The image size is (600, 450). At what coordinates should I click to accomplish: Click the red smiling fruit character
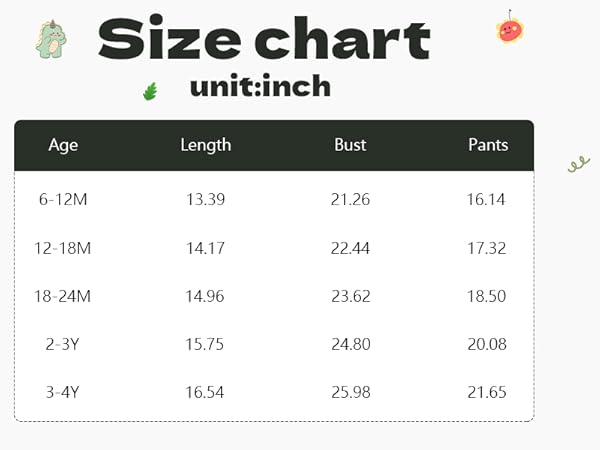(x=510, y=29)
